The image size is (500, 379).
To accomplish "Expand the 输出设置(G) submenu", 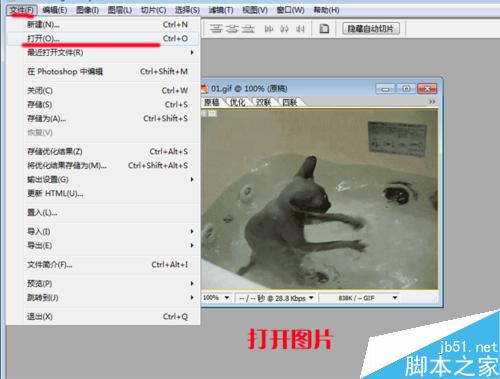I will (103, 179).
